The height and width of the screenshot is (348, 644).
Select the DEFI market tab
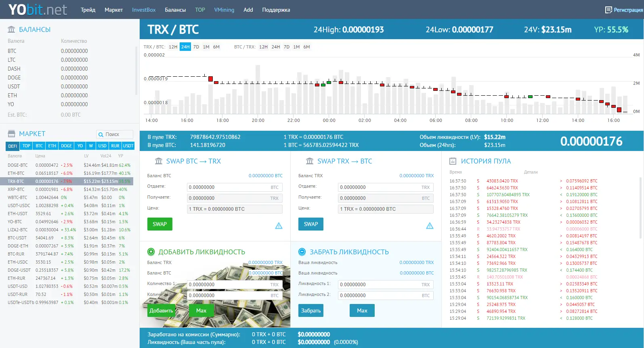click(x=13, y=146)
